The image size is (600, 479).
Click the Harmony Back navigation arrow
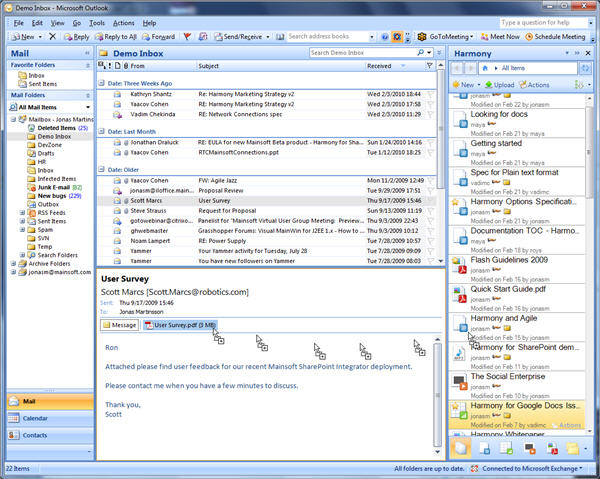457,68
